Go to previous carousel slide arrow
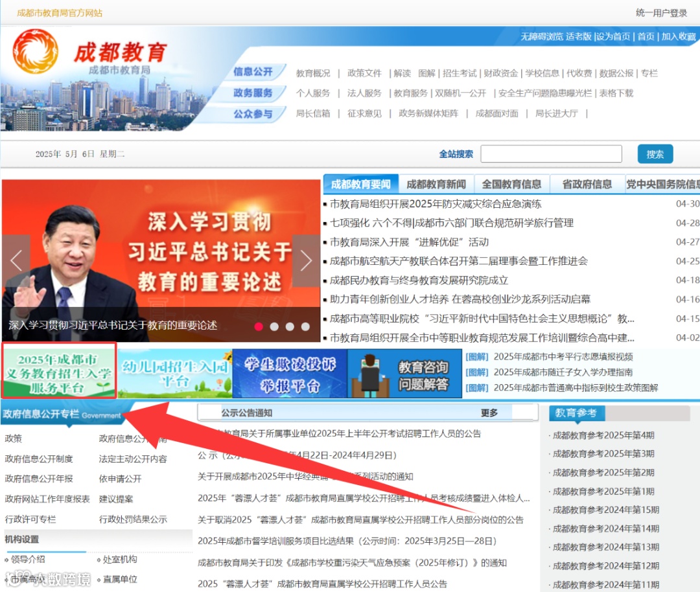This screenshot has width=700, height=592. (16, 260)
